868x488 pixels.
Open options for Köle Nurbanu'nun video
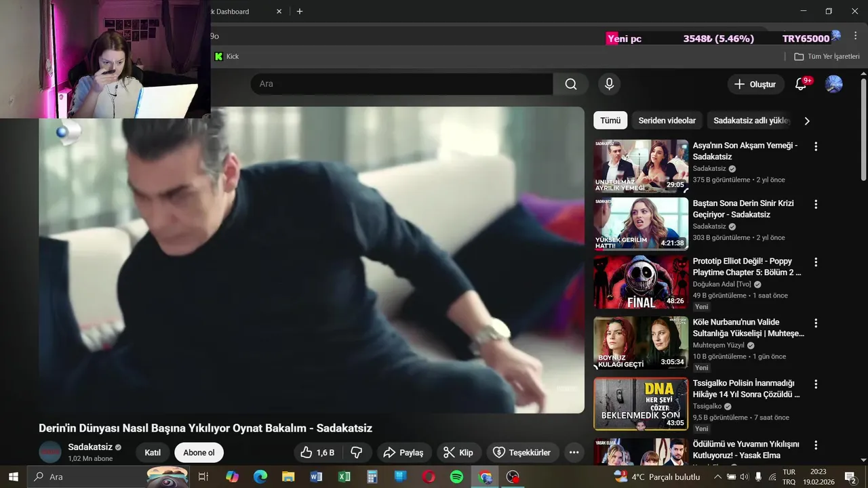click(x=816, y=323)
